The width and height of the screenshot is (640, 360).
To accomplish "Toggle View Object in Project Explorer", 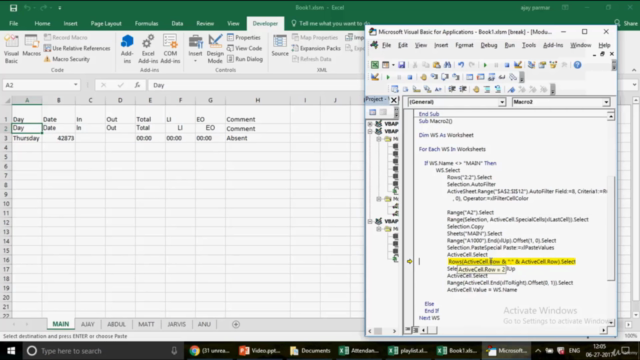I will click(383, 112).
